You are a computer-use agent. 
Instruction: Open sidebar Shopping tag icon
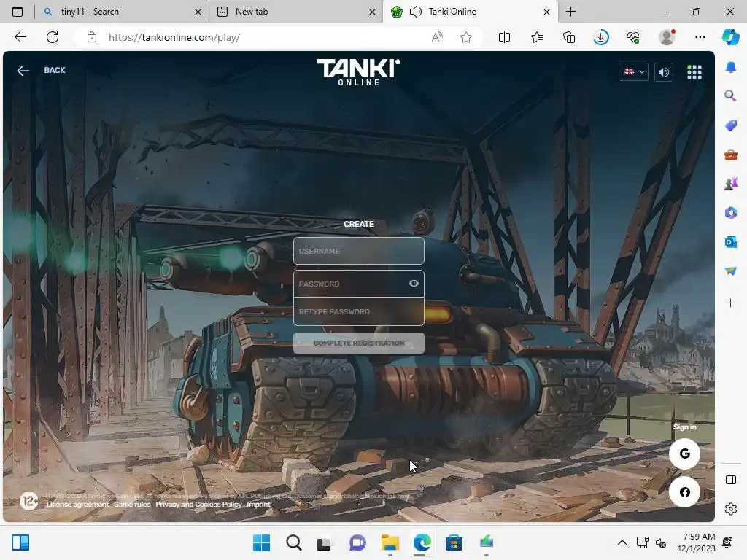pos(730,125)
